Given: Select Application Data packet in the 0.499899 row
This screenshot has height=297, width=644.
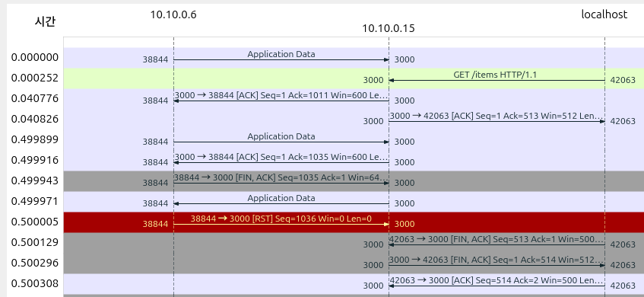Looking at the screenshot, I should (281, 136).
